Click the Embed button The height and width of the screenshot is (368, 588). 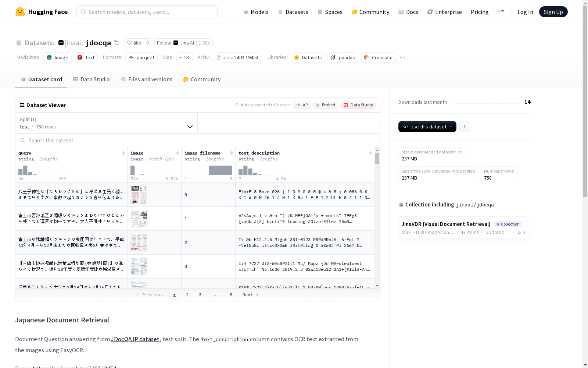pyautogui.click(x=325, y=105)
